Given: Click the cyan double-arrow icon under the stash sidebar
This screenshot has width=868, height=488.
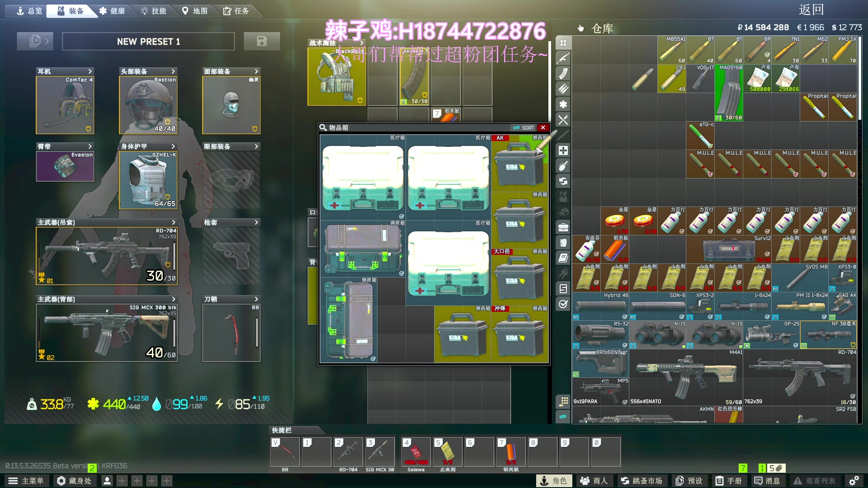Looking at the screenshot, I should (x=563, y=417).
